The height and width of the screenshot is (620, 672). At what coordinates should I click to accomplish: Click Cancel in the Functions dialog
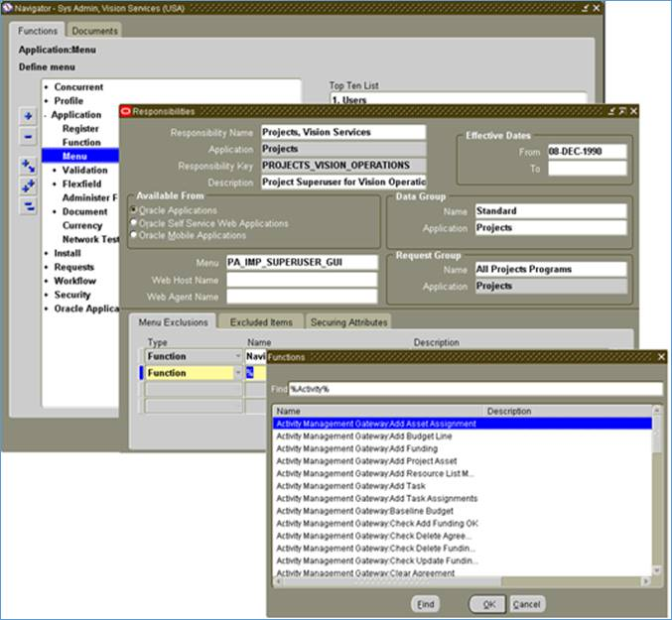coord(527,604)
